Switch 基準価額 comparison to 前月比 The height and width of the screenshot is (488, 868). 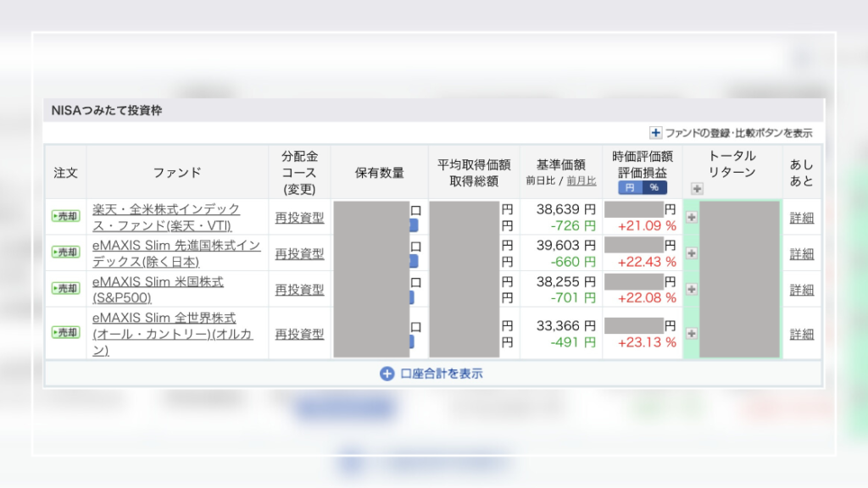(581, 180)
